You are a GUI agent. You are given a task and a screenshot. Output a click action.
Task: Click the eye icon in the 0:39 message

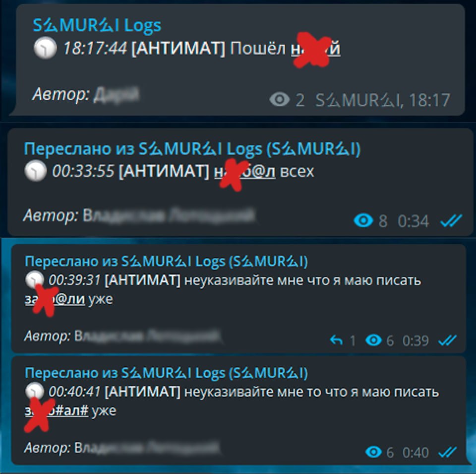tap(374, 340)
